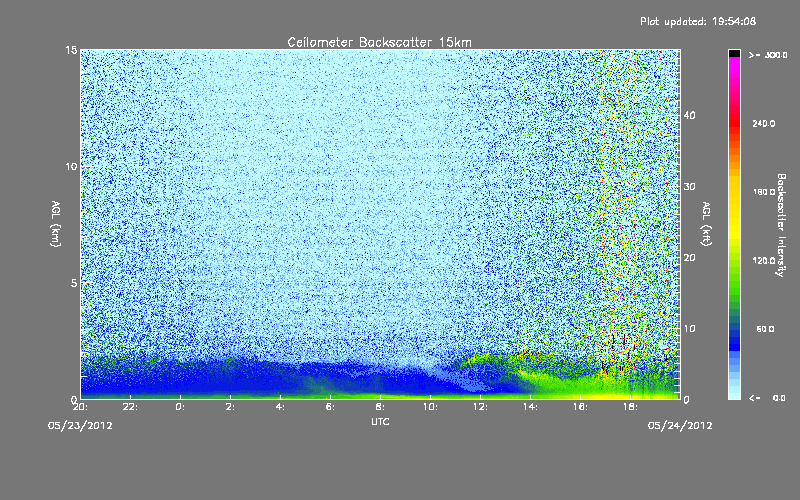Click the '120.0' colorbar label
The height and width of the screenshot is (500, 800).
click(764, 261)
